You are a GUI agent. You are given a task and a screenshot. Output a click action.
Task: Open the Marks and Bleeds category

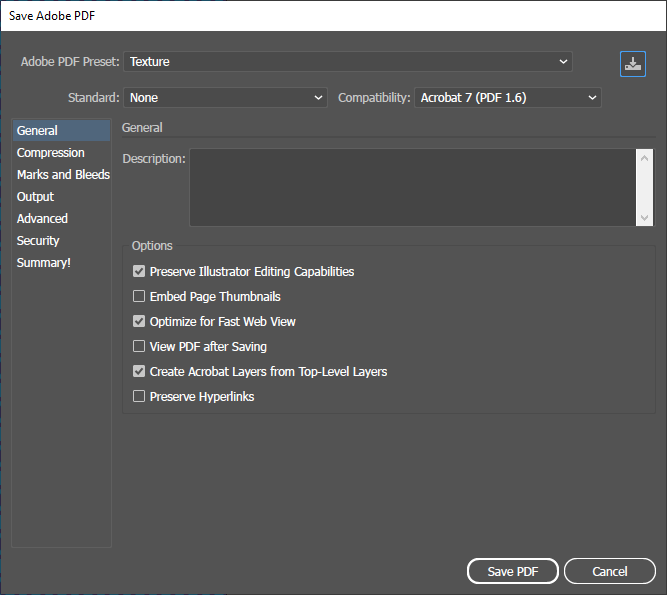(61, 175)
